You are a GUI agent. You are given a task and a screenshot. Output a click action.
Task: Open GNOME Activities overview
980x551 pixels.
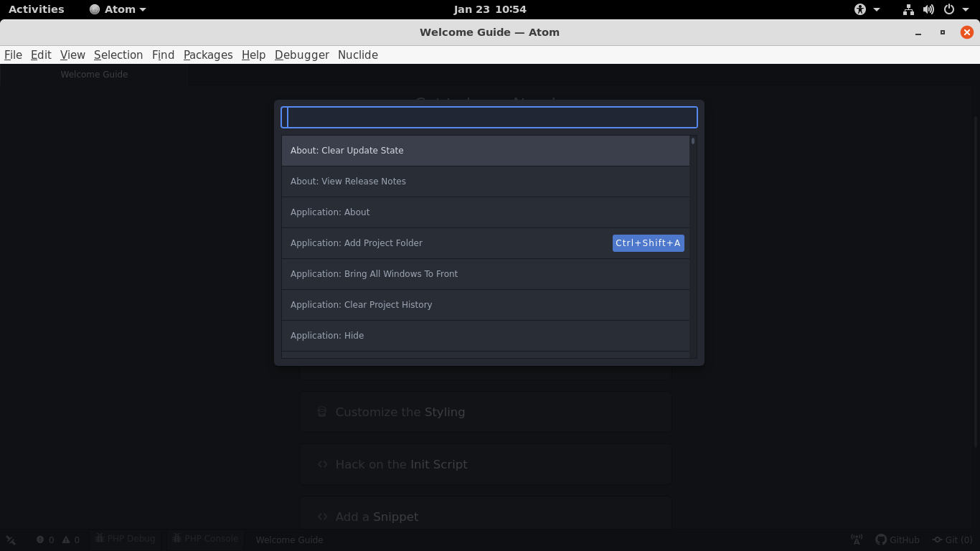point(37,9)
